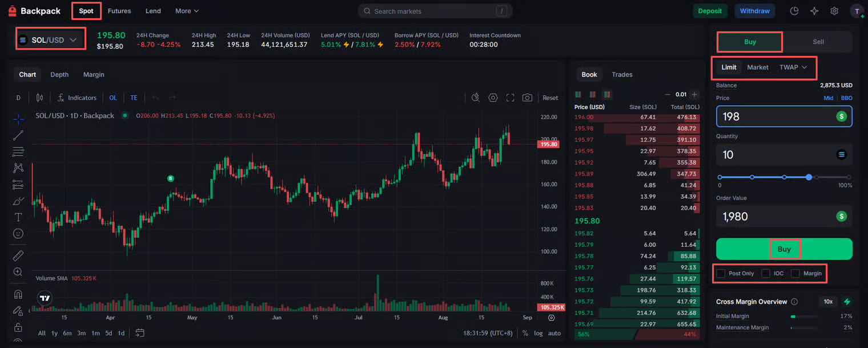Image resolution: width=868 pixels, height=348 pixels.
Task: Toggle fullscreen chart mode icon
Action: 511,98
